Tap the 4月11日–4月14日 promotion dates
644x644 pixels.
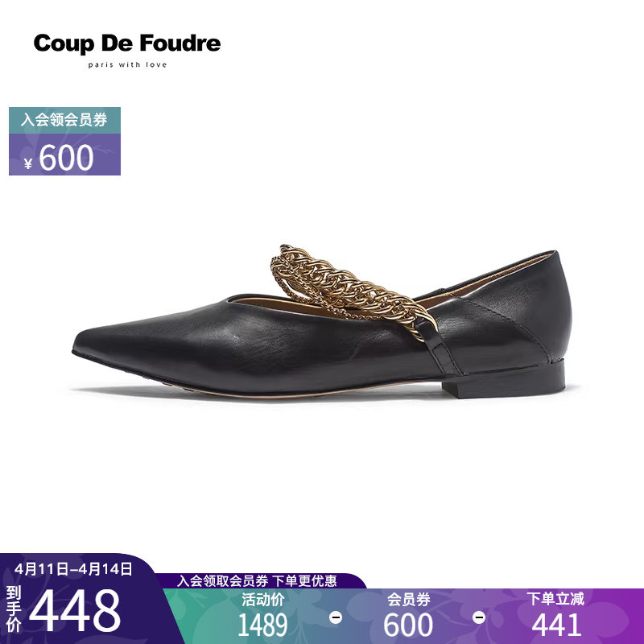coord(73,569)
